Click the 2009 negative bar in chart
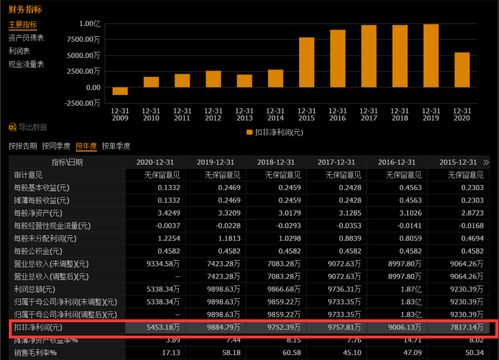The image size is (499, 360). [x=120, y=91]
